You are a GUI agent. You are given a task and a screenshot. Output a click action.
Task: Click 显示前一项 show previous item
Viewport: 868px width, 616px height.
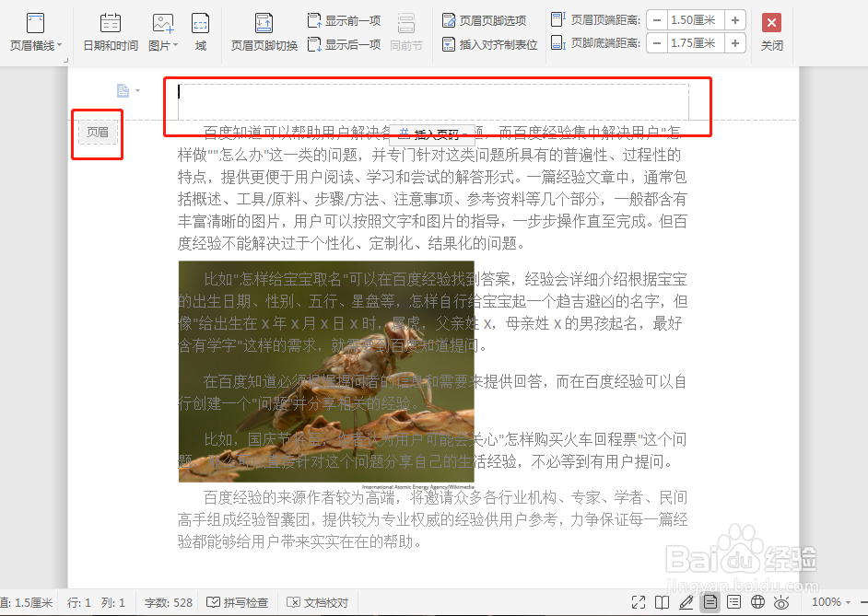point(344,20)
